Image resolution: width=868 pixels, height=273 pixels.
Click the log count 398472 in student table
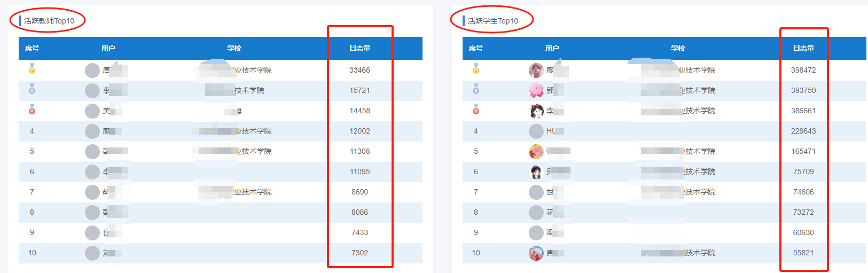tap(803, 70)
